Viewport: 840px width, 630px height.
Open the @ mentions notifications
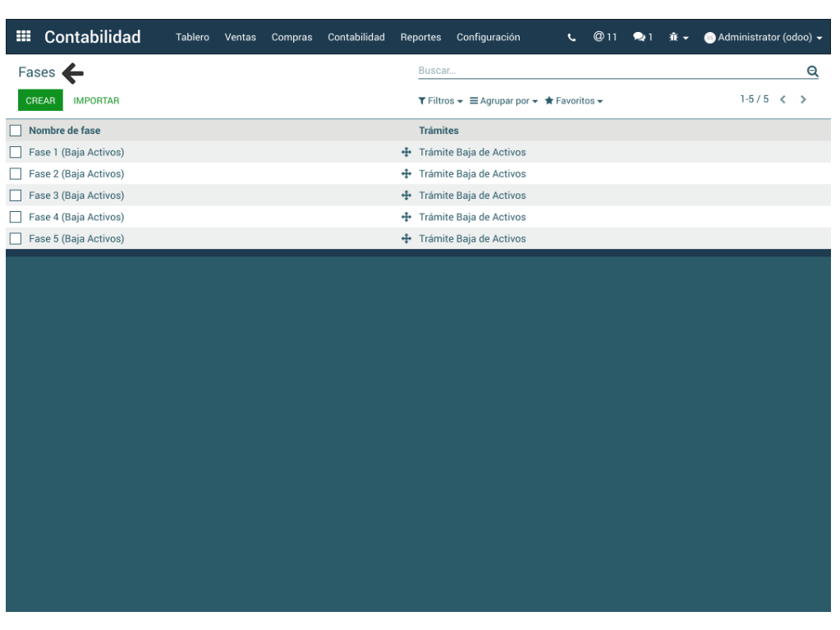[x=605, y=37]
